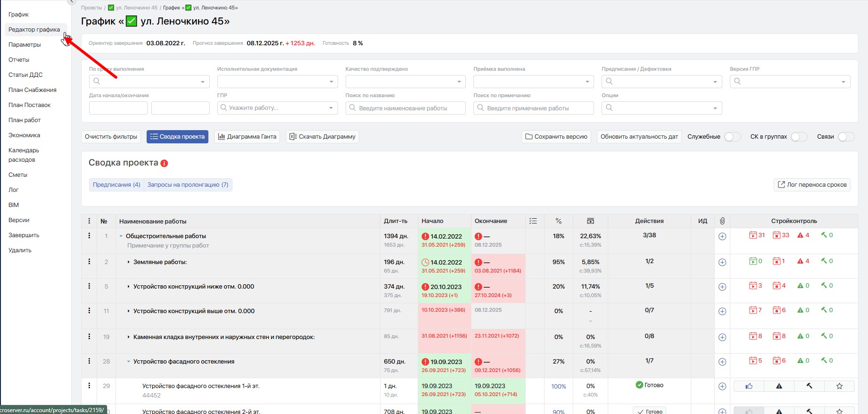Click Сохранить версию button
Screen dimensions: 868x414
coord(556,137)
